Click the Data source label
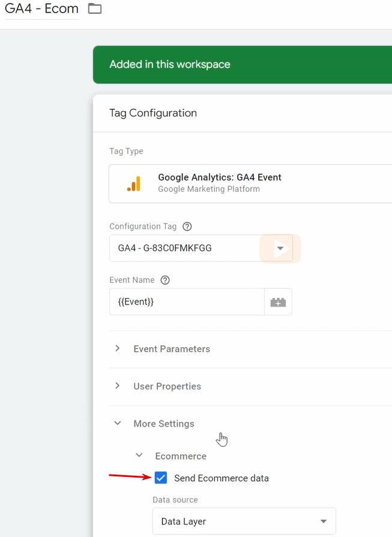Image resolution: width=392 pixels, height=537 pixels. [175, 500]
